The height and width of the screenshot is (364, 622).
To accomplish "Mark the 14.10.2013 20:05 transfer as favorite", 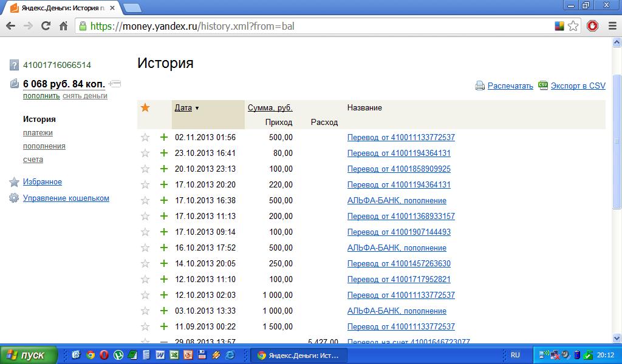I will tap(145, 264).
